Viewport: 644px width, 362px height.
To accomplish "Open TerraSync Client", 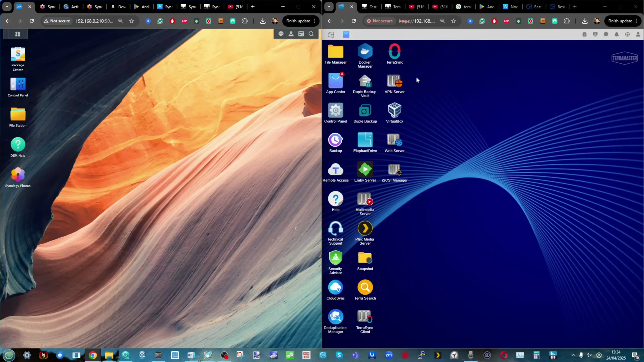I will coord(365,322).
